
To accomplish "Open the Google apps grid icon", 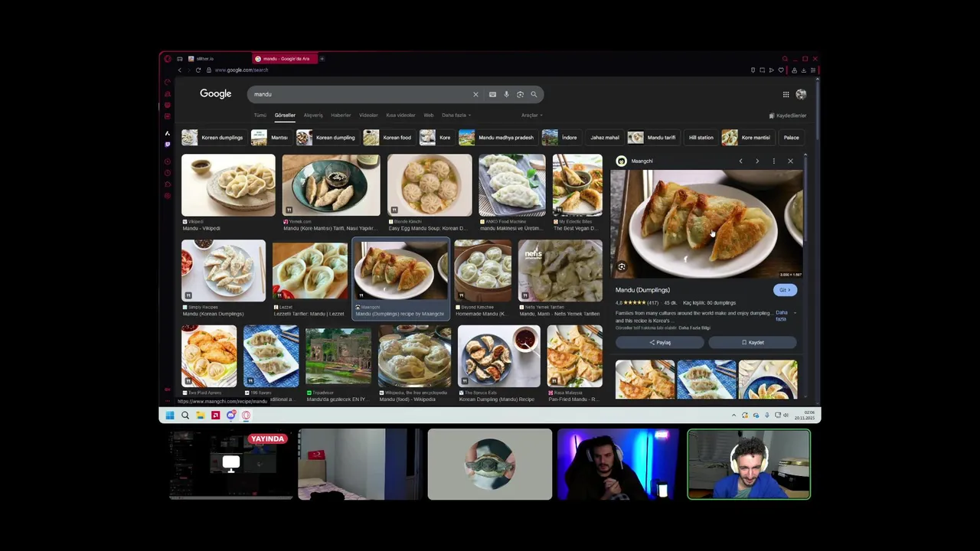I will [786, 94].
